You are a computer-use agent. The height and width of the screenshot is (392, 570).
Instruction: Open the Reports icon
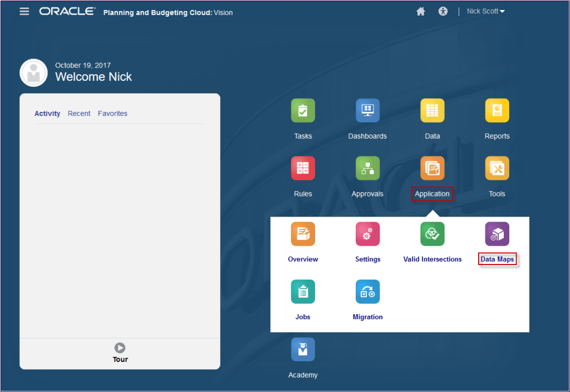pos(497,111)
